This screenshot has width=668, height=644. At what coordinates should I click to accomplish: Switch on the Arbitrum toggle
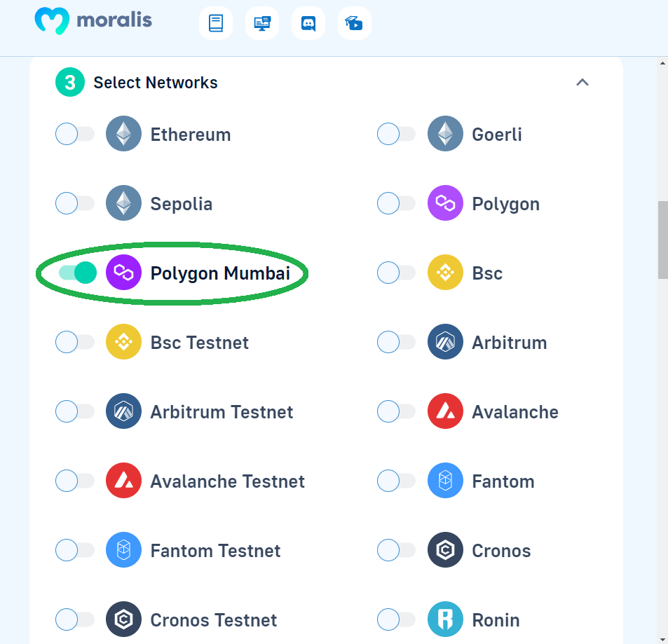point(397,342)
